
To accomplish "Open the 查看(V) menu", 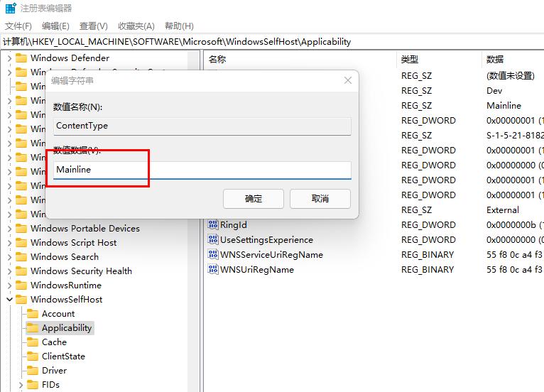I will tap(93, 26).
